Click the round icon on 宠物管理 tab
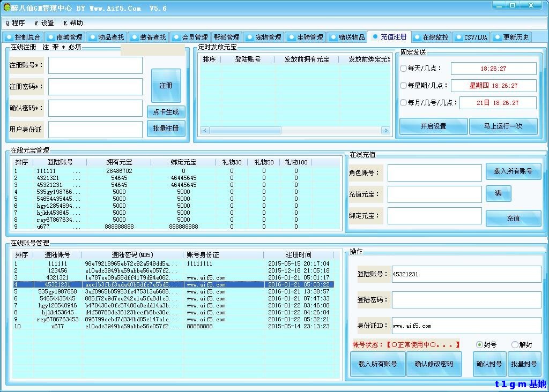The height and width of the screenshot is (392, 549). (x=249, y=37)
